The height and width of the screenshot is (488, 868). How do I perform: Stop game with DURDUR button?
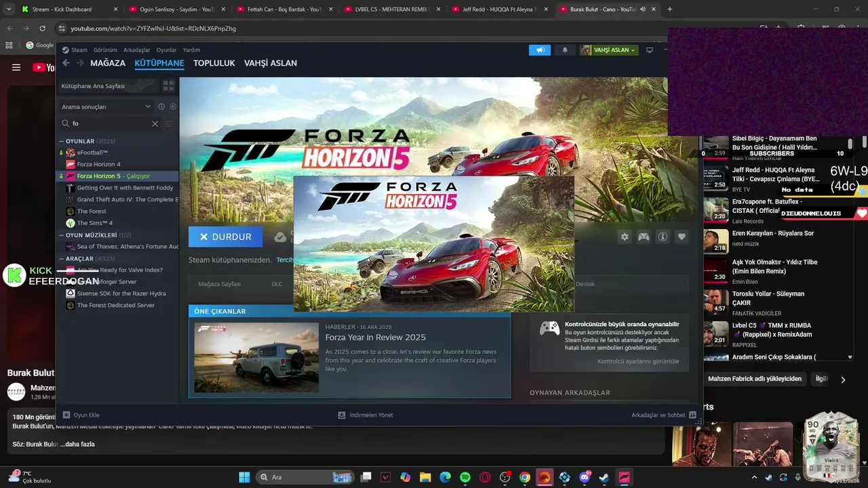[x=225, y=237]
